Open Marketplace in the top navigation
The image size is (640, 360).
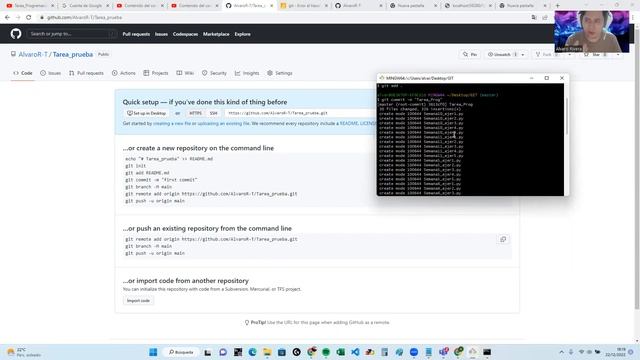[x=216, y=34]
